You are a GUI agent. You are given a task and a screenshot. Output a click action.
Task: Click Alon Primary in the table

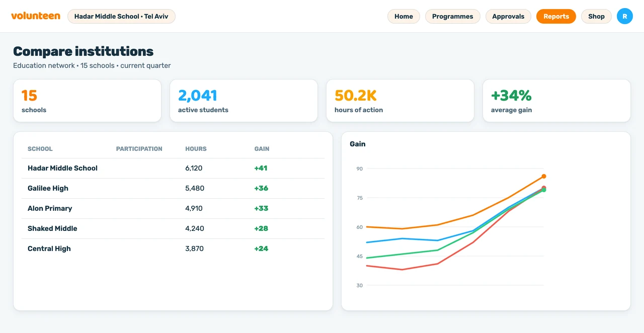coord(50,208)
